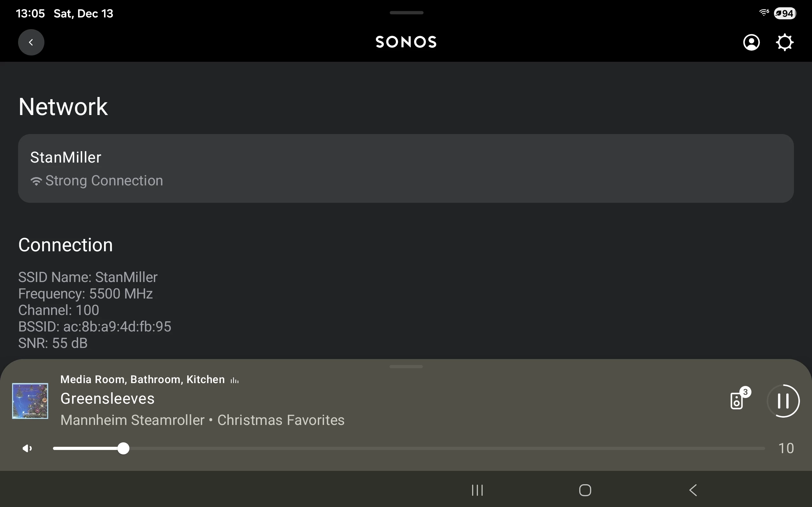Screen dimensions: 812x507
Task: Tap Android system back arrow
Action: coord(693,490)
